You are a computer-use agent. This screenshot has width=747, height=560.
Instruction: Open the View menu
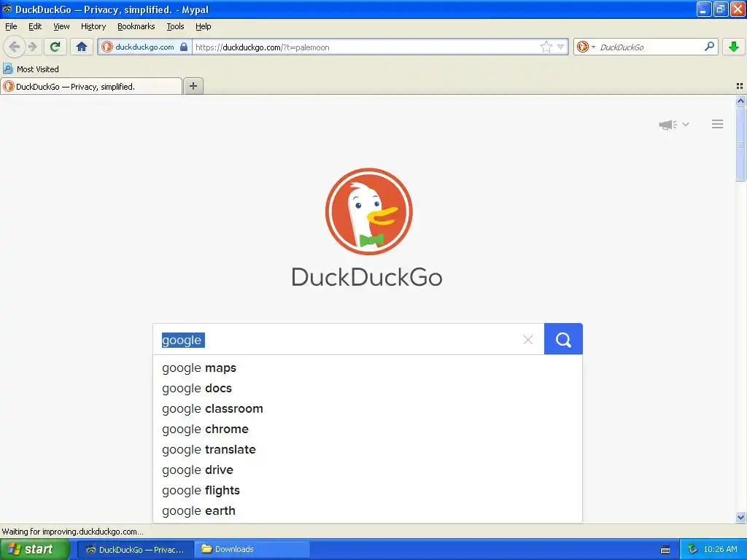pos(61,26)
